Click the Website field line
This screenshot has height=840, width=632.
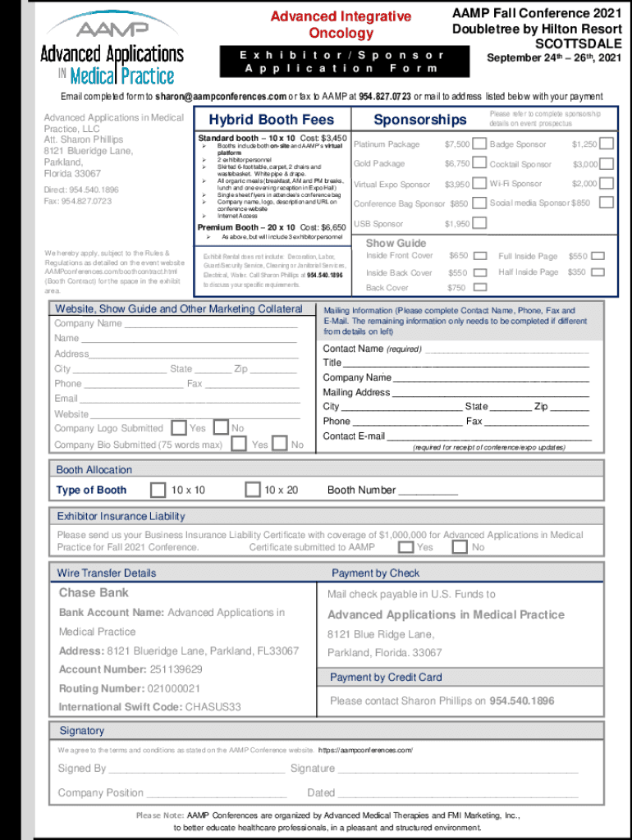click(x=194, y=414)
